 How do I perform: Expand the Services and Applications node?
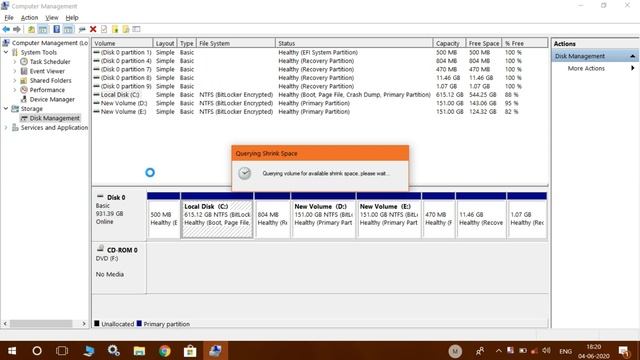(x=6, y=128)
